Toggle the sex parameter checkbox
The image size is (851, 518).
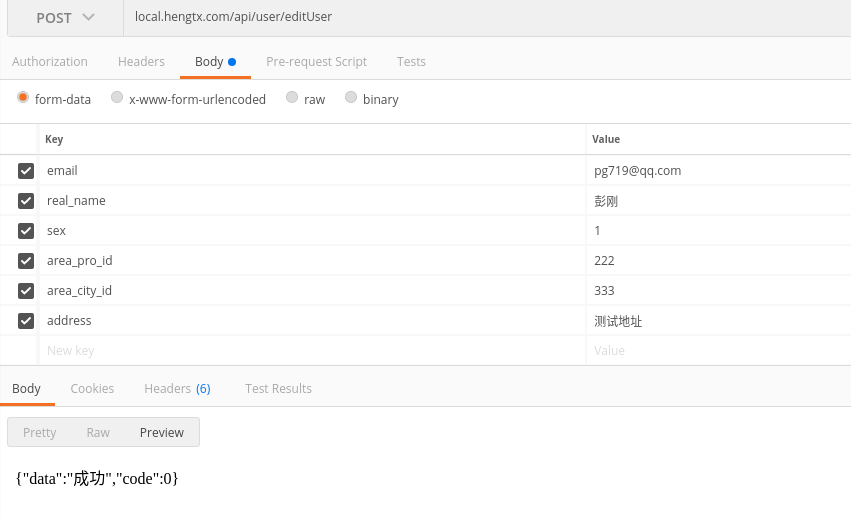(26, 231)
